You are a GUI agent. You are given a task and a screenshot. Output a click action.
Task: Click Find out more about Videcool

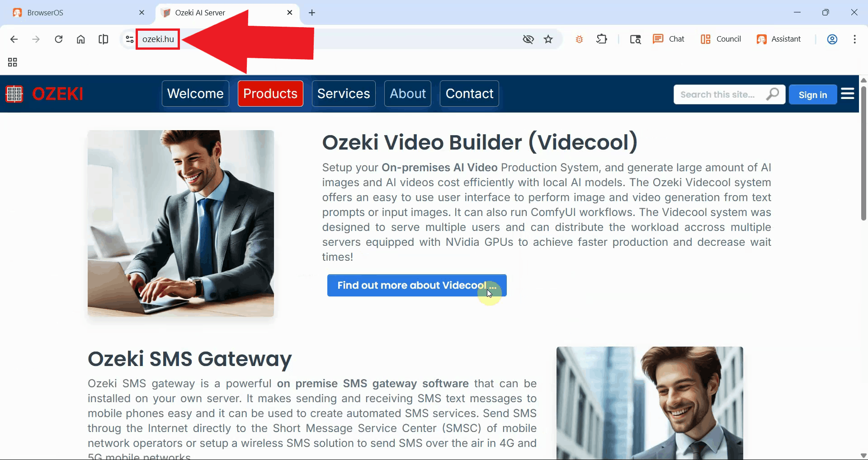[416, 285]
